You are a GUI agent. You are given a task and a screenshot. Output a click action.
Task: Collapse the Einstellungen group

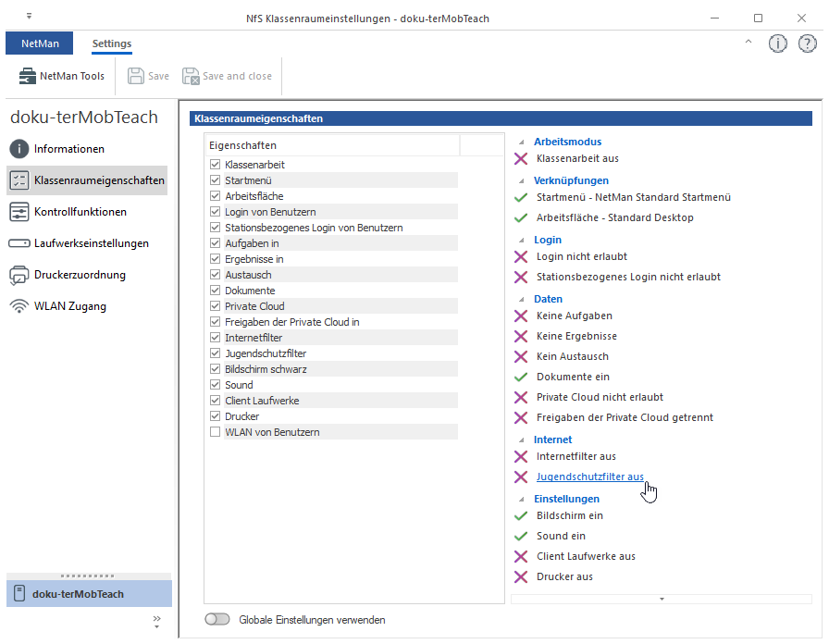pos(522,499)
